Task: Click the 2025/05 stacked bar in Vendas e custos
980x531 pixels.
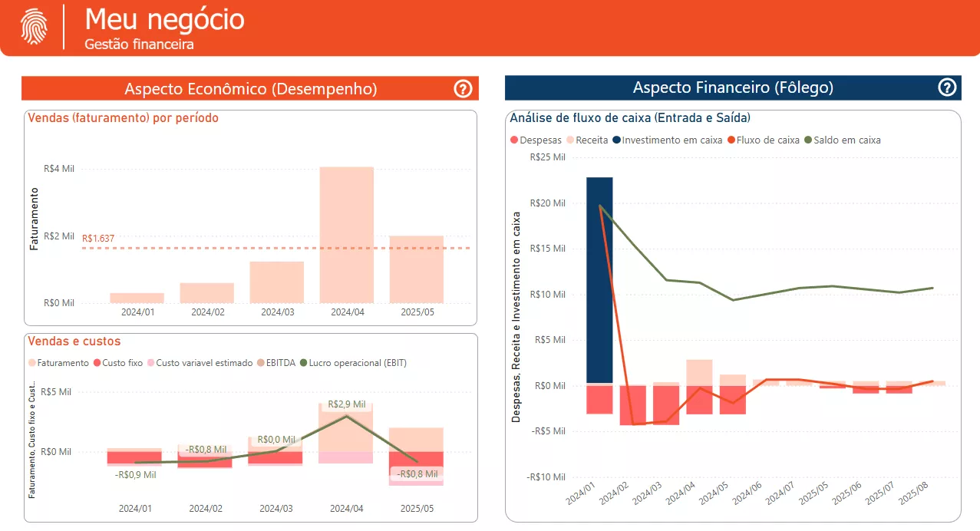Action: pos(416,457)
